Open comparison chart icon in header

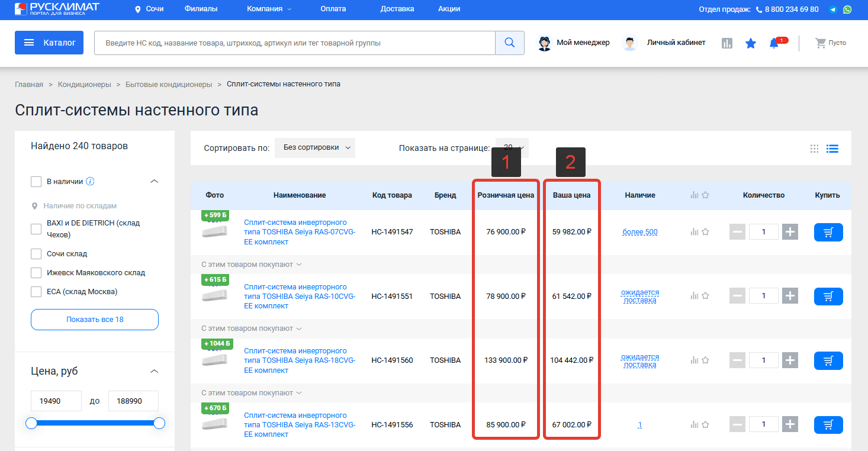pyautogui.click(x=727, y=43)
